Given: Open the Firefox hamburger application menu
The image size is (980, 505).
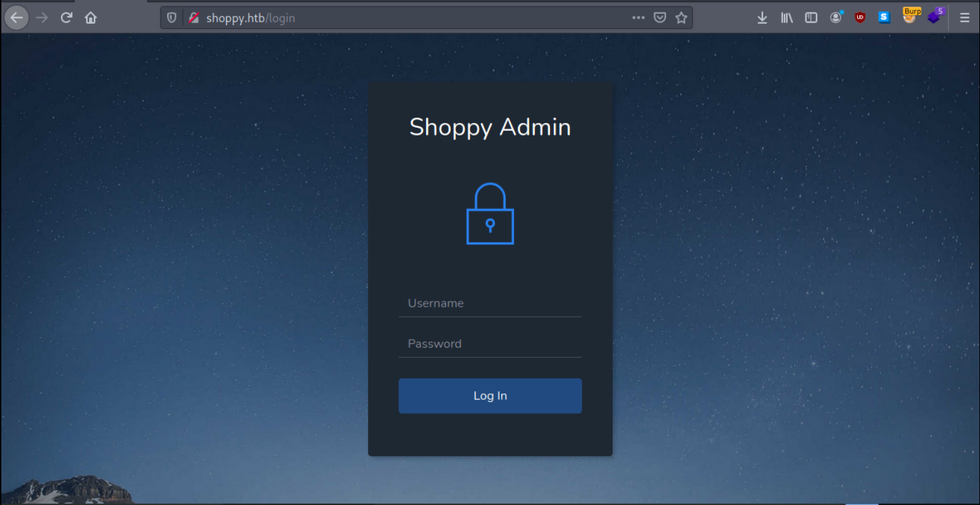Looking at the screenshot, I should tap(965, 18).
